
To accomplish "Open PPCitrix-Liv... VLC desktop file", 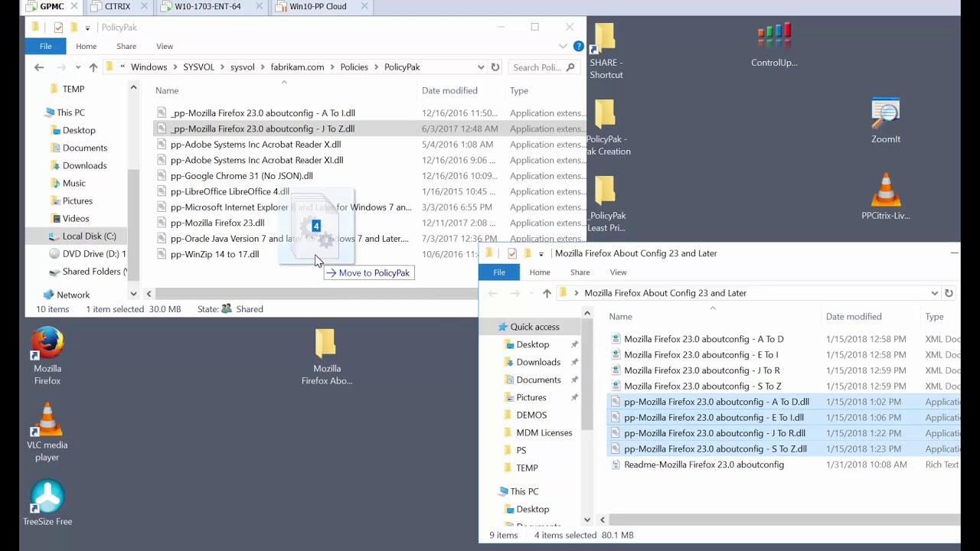I will click(886, 197).
